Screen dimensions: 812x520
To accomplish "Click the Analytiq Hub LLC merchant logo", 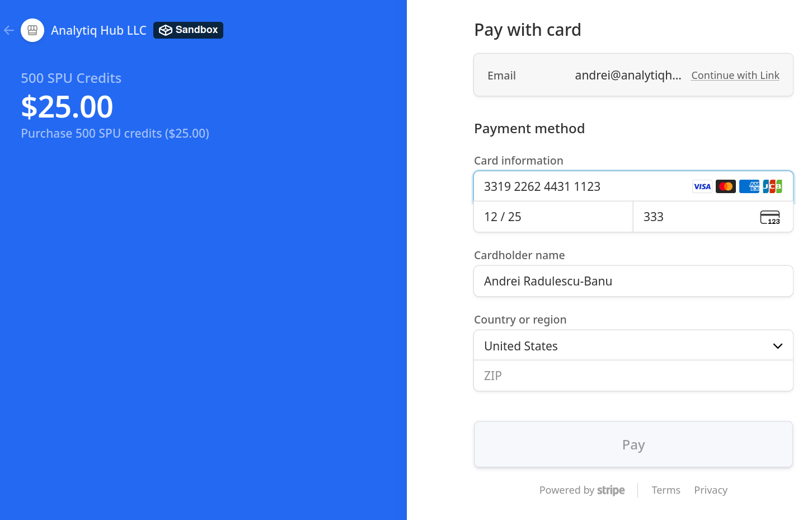I will point(32,30).
